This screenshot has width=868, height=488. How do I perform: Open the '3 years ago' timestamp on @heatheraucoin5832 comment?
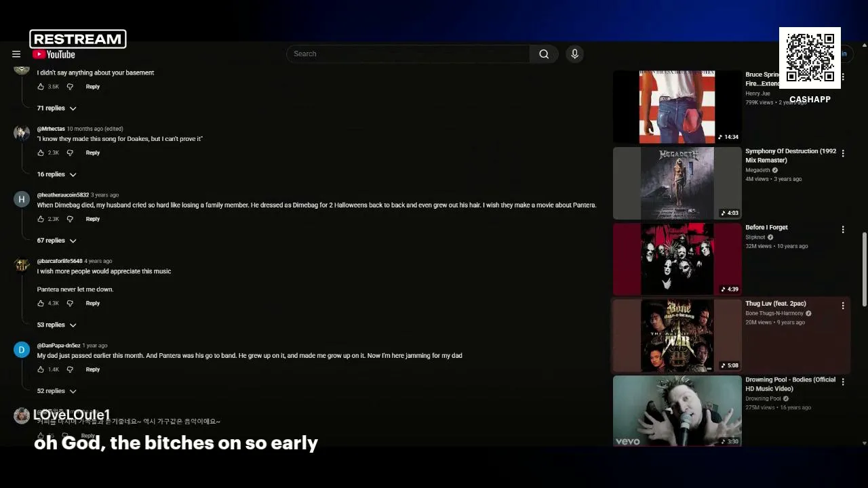pyautogui.click(x=104, y=195)
